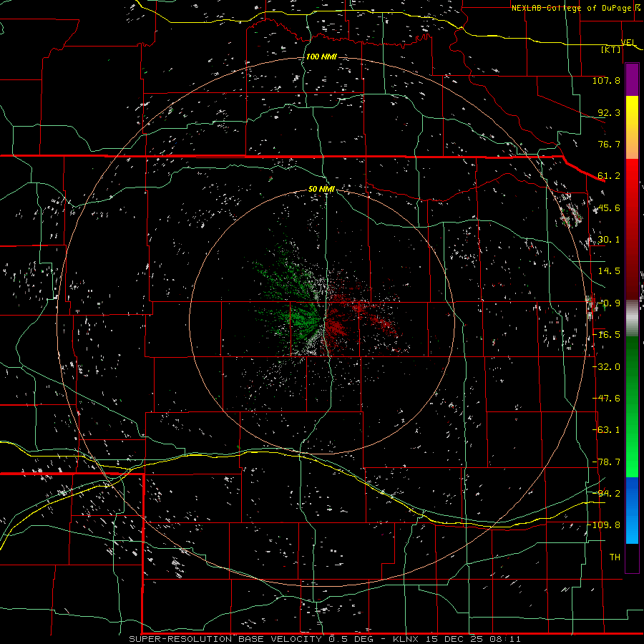Click the SUPER-RESOLUTION BASE VELOCITY caption text

tap(225, 639)
